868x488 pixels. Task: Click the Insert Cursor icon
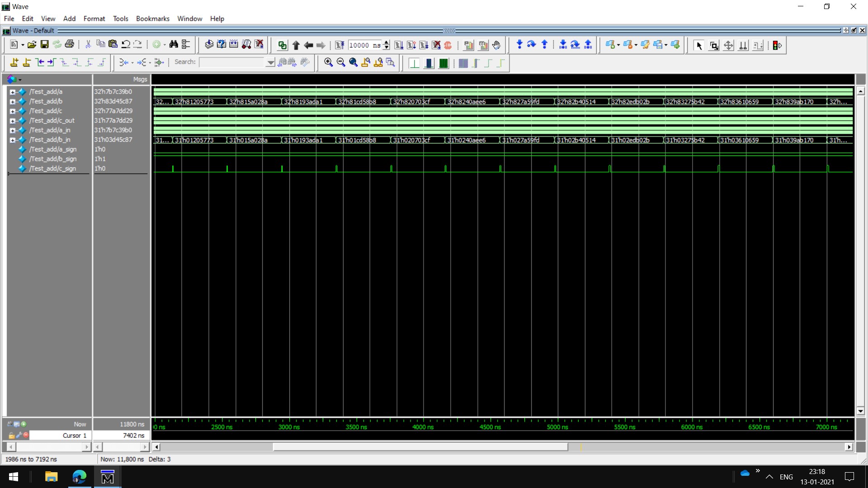click(14, 63)
